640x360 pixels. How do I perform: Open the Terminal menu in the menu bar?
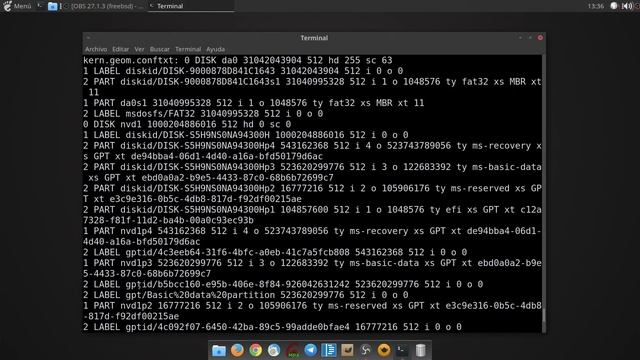coord(188,49)
